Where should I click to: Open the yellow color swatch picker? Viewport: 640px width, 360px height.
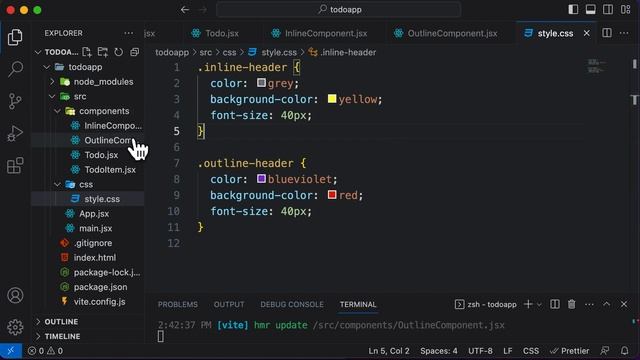[332, 99]
